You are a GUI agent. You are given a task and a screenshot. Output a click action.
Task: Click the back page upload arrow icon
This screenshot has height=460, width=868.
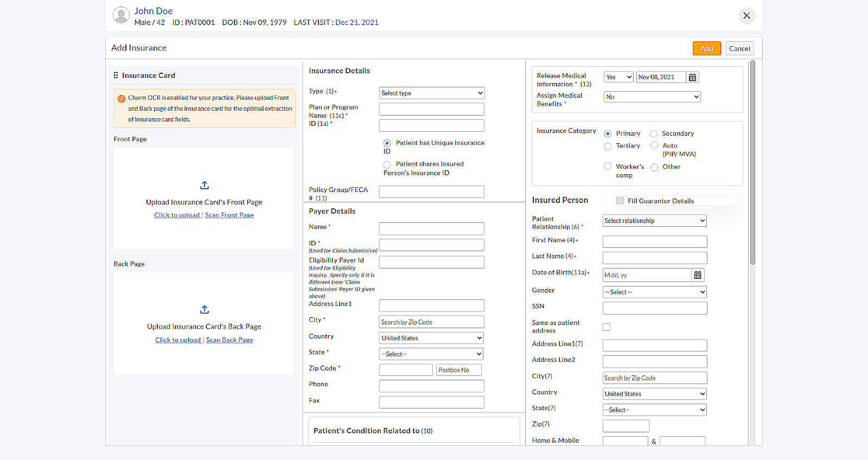(x=205, y=310)
